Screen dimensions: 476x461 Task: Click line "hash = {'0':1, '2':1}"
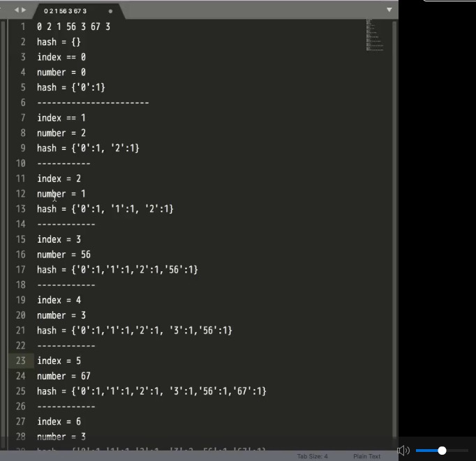(x=88, y=148)
